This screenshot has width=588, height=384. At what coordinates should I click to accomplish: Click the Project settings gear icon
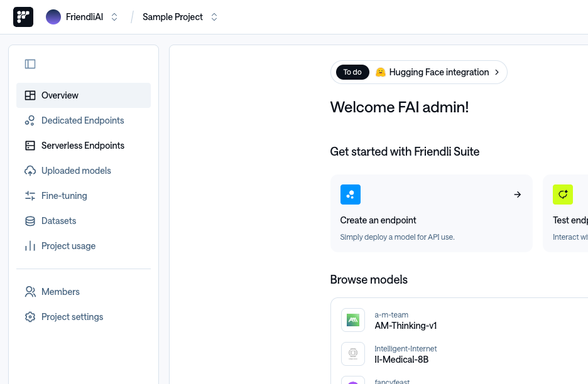pyautogui.click(x=30, y=317)
